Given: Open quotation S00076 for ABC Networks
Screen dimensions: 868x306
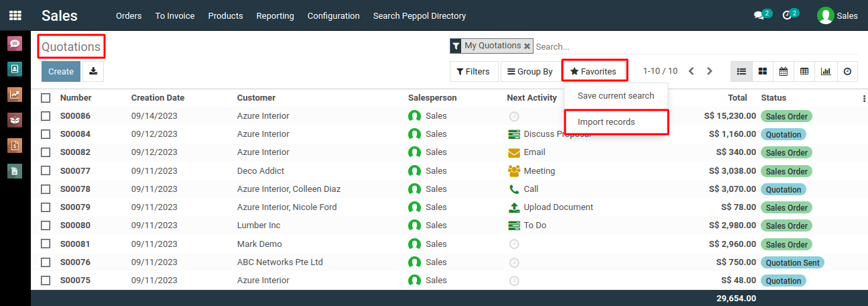Looking at the screenshot, I should click(448, 262).
